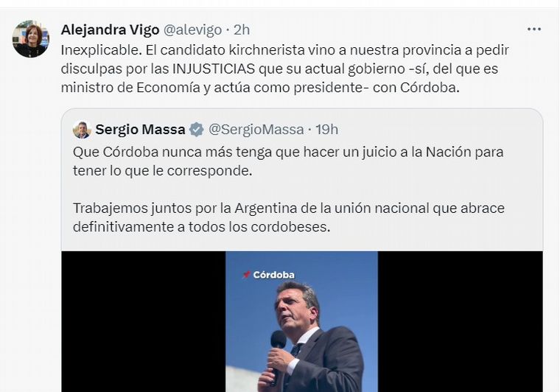Image resolution: width=560 pixels, height=392 pixels.
Task: Click the black area left of the video
Action: [144, 321]
